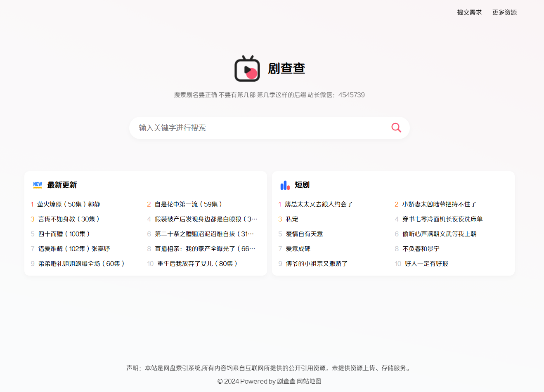Open the 更多资源 menu link
This screenshot has width=544, height=392.
[504, 12]
